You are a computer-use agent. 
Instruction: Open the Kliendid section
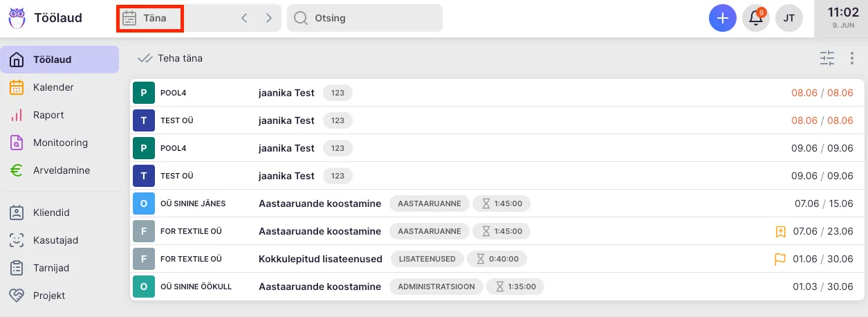(x=51, y=212)
